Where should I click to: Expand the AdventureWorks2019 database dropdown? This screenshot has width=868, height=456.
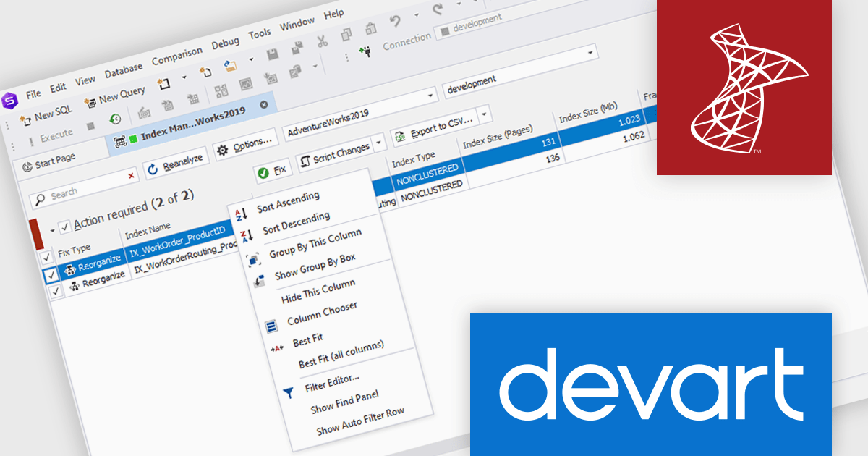(x=431, y=96)
